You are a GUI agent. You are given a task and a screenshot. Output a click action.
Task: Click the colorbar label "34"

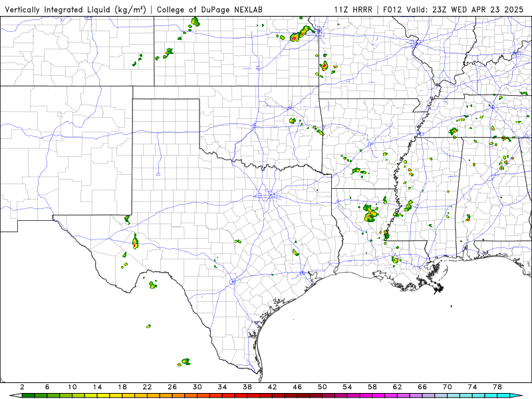[x=222, y=387]
